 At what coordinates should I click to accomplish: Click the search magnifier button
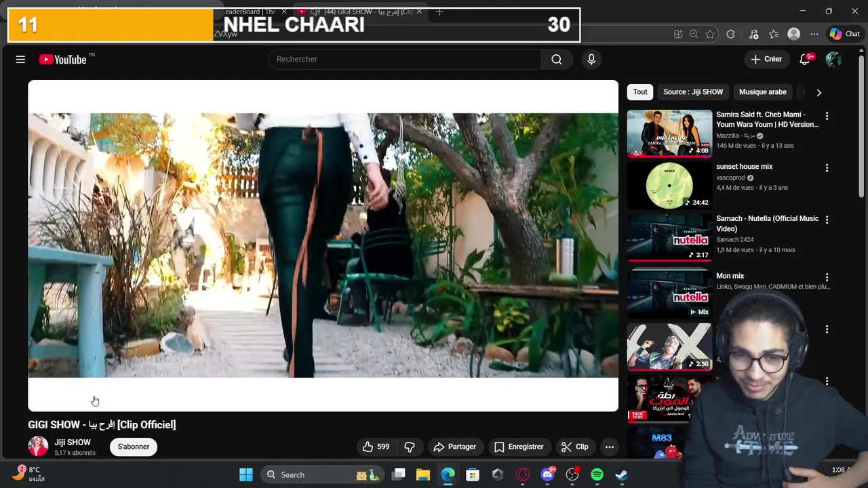tap(557, 60)
